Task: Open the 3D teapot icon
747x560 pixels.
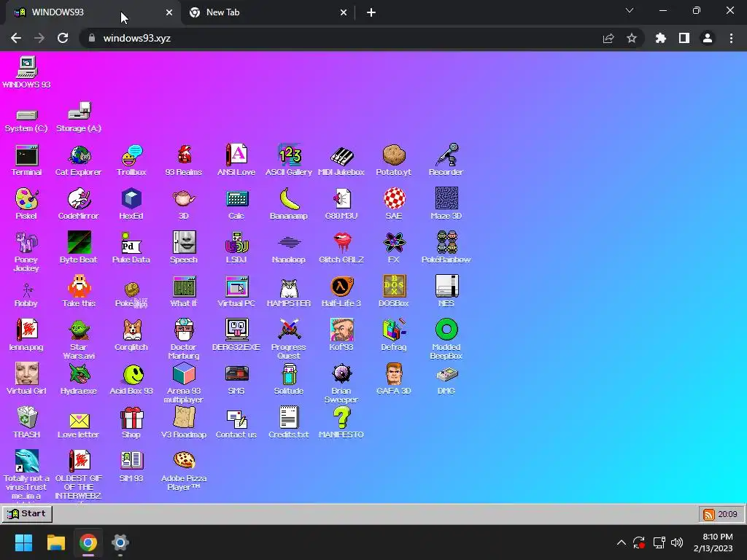Action: (184, 204)
